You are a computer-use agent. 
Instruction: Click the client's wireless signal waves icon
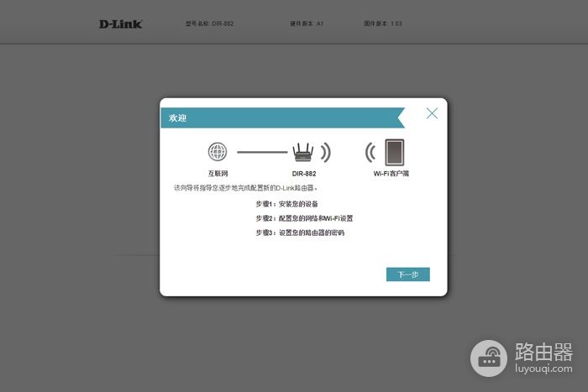pos(370,152)
